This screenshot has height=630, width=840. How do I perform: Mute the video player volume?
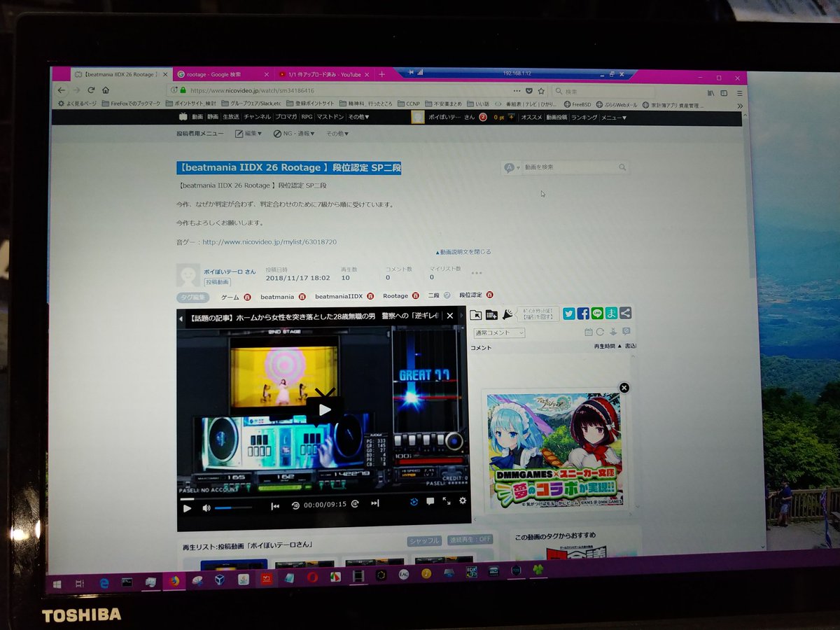[x=206, y=507]
